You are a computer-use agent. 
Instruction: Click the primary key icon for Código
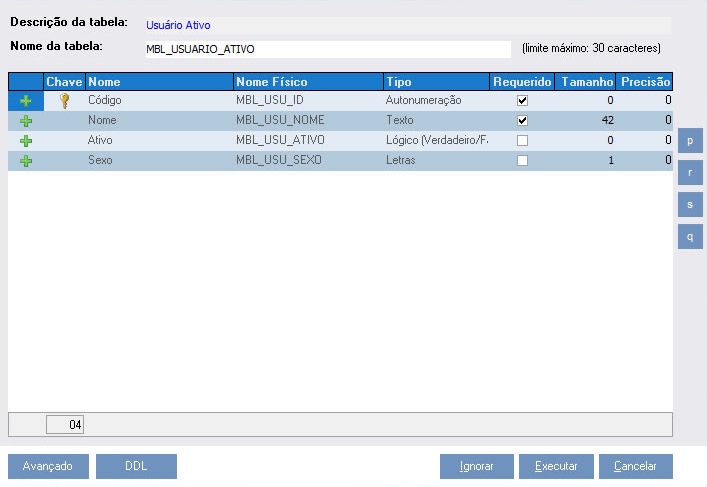65,101
